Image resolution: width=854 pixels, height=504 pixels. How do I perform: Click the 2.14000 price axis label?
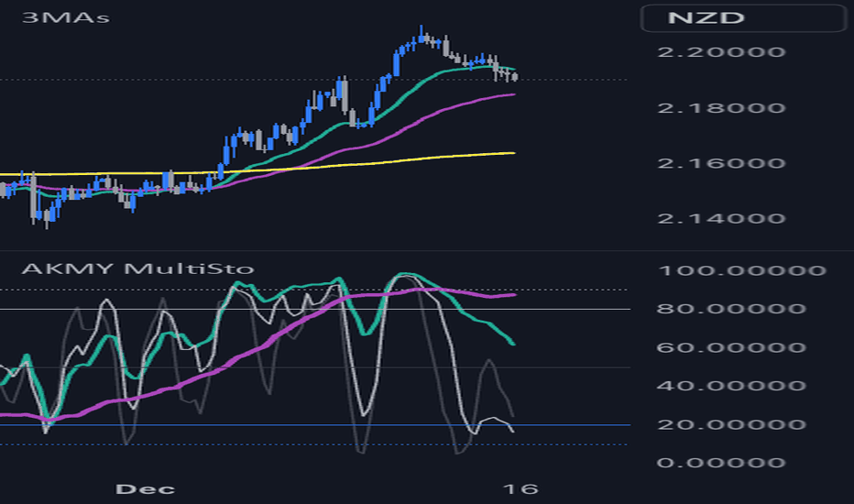tap(721, 218)
